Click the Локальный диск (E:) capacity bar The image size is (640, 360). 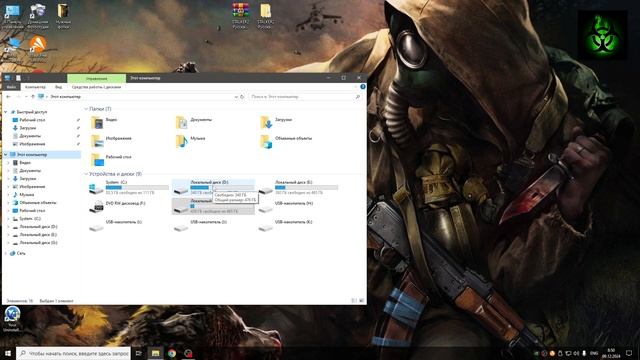pos(306,187)
